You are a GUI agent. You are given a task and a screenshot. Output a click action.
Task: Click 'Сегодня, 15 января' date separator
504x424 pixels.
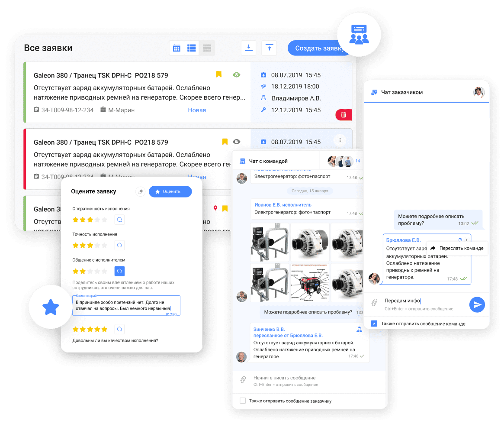coord(310,191)
